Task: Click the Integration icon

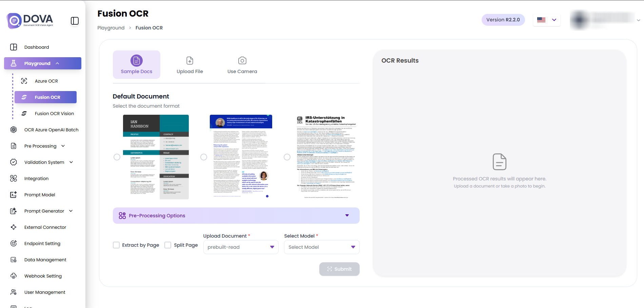Action: [x=14, y=178]
